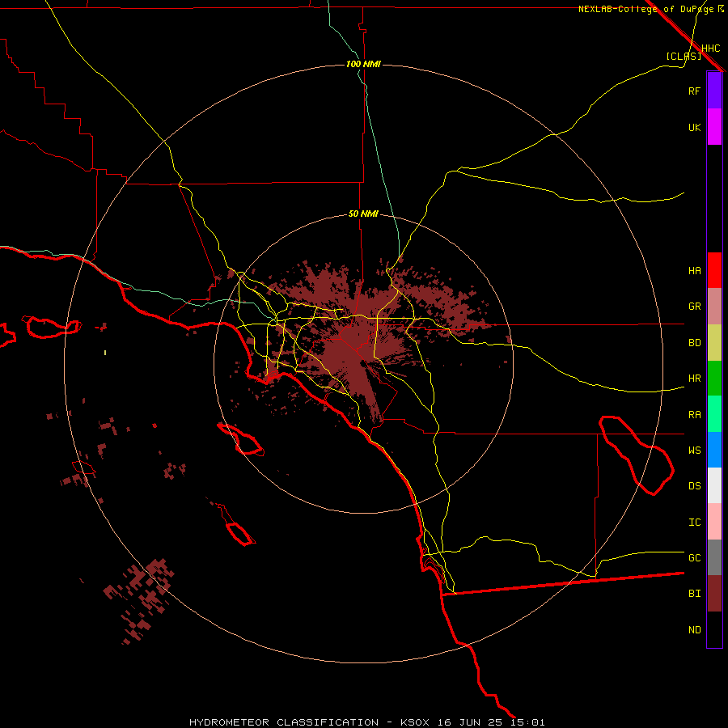
Task: Click the HA red legend swatch
Action: click(x=714, y=270)
